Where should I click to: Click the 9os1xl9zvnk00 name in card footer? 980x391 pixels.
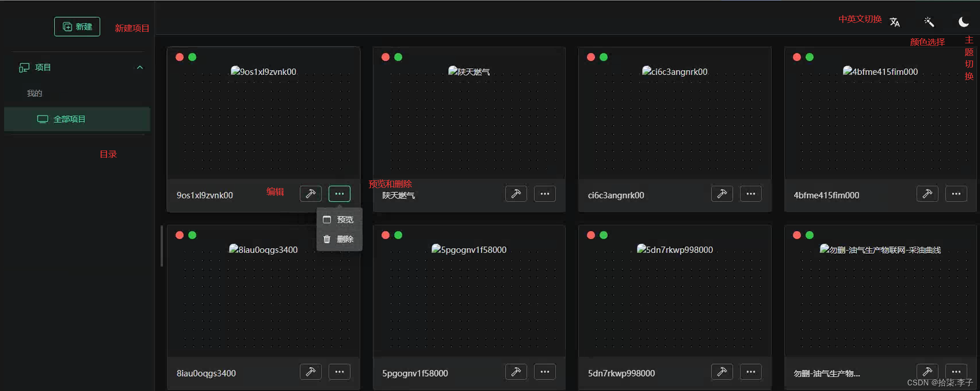tap(205, 195)
